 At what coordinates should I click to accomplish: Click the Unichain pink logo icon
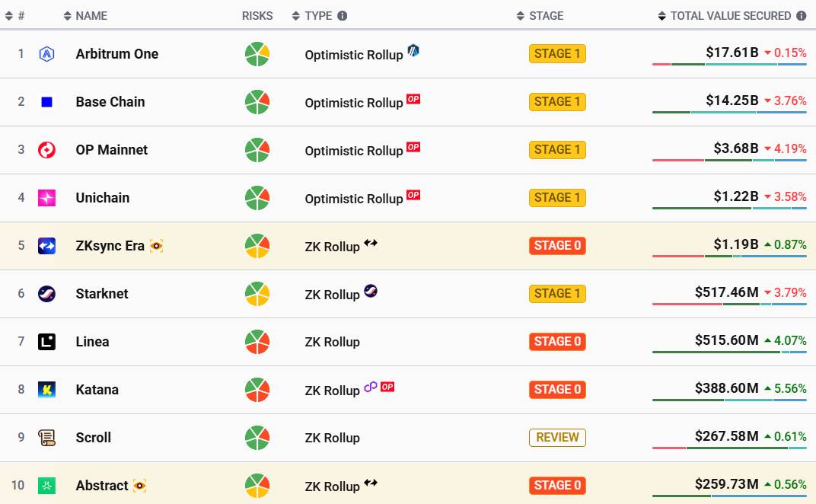click(x=47, y=198)
